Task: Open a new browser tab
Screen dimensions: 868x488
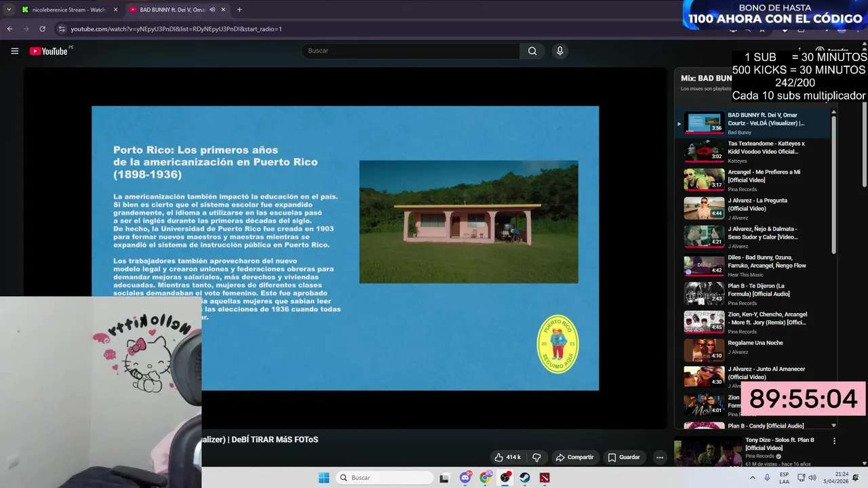Action: click(x=239, y=9)
